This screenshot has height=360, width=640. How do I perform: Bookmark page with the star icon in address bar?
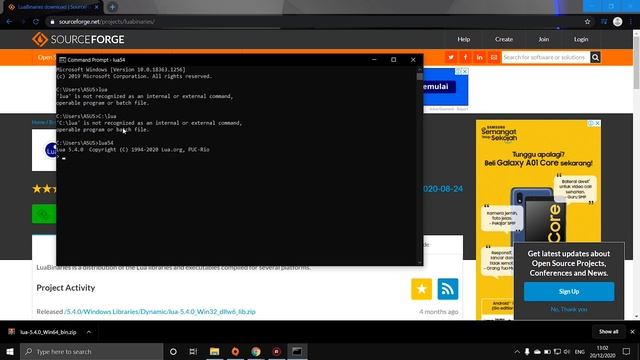pyautogui.click(x=587, y=22)
